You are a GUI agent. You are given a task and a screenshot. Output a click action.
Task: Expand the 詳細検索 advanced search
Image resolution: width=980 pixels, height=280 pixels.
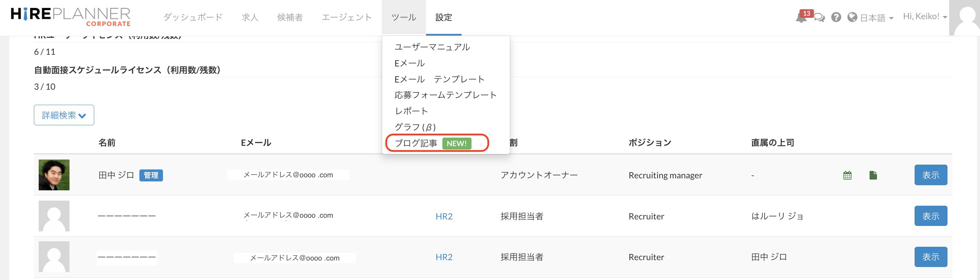coord(64,115)
